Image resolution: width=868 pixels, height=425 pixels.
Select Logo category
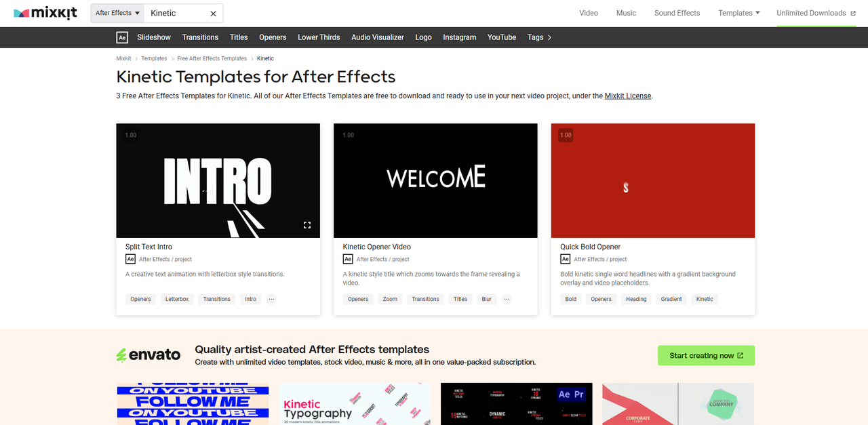point(423,37)
